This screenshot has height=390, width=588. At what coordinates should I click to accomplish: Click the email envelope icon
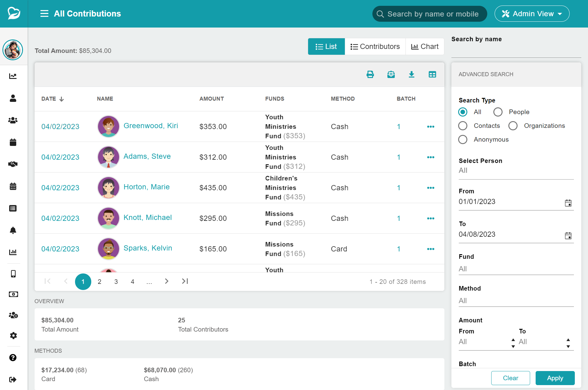pyautogui.click(x=391, y=74)
